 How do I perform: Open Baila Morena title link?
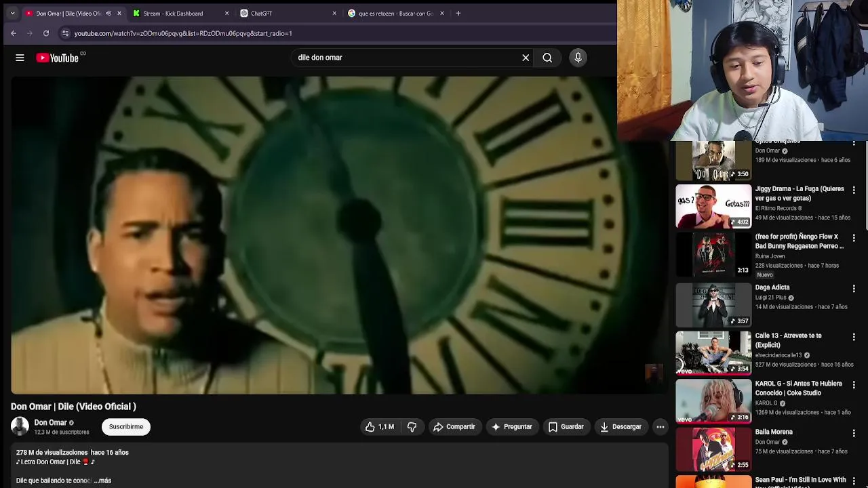coord(774,432)
